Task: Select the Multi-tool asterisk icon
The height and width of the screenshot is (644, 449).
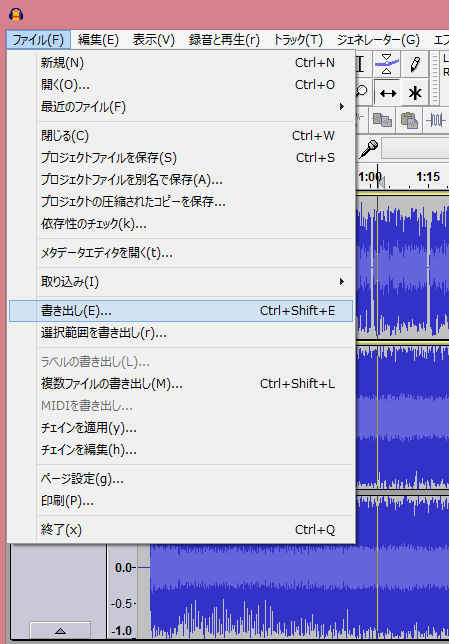Action: [415, 92]
